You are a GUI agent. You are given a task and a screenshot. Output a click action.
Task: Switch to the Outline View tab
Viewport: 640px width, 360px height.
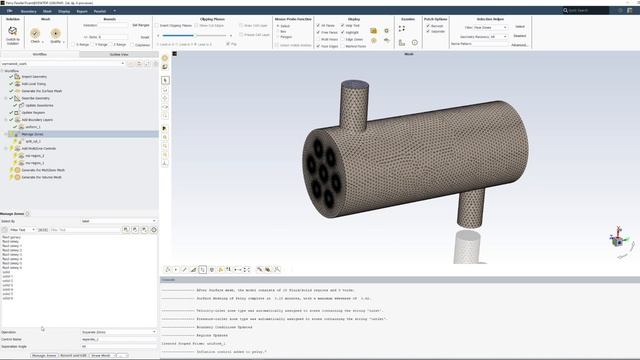tap(119, 54)
